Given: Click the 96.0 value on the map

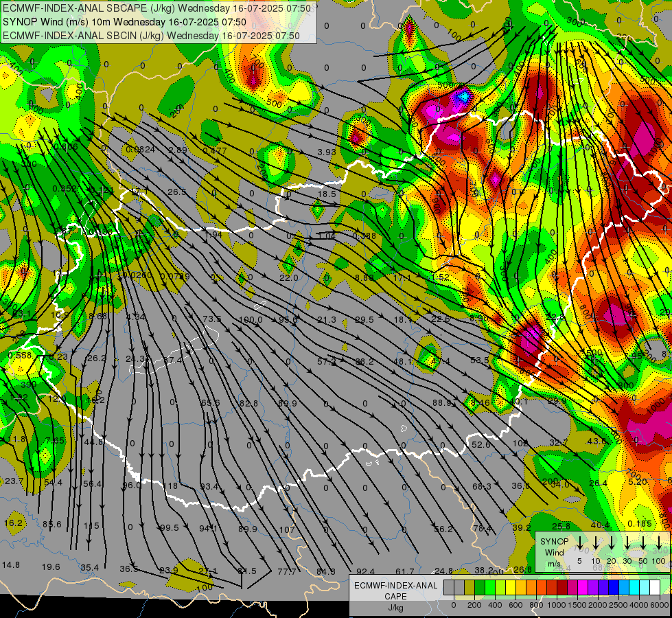Looking at the screenshot, I should tap(131, 485).
